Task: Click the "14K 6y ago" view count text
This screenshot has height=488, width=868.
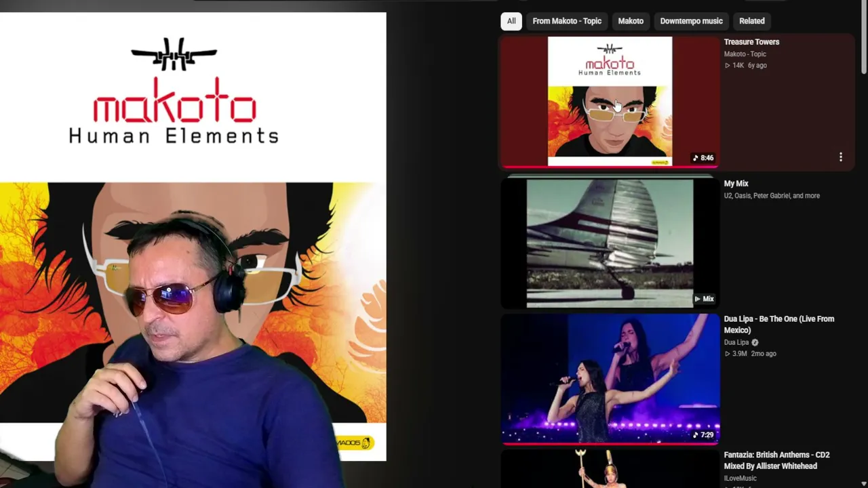Action: (745, 66)
